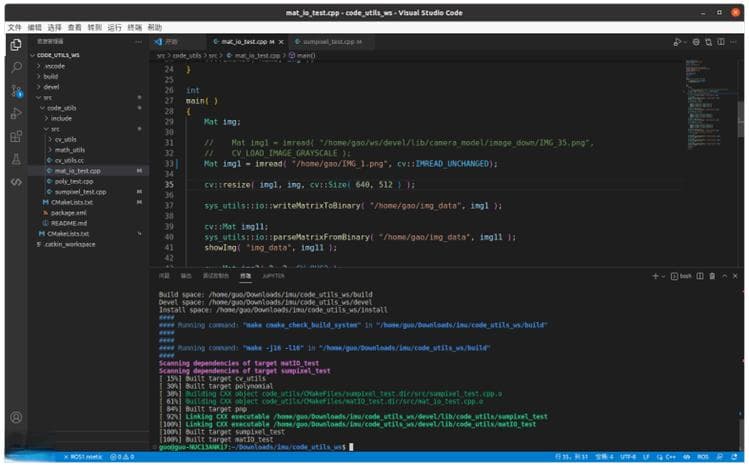Expand the .vscode folder
This screenshot has height=467, width=749.
click(88, 66)
